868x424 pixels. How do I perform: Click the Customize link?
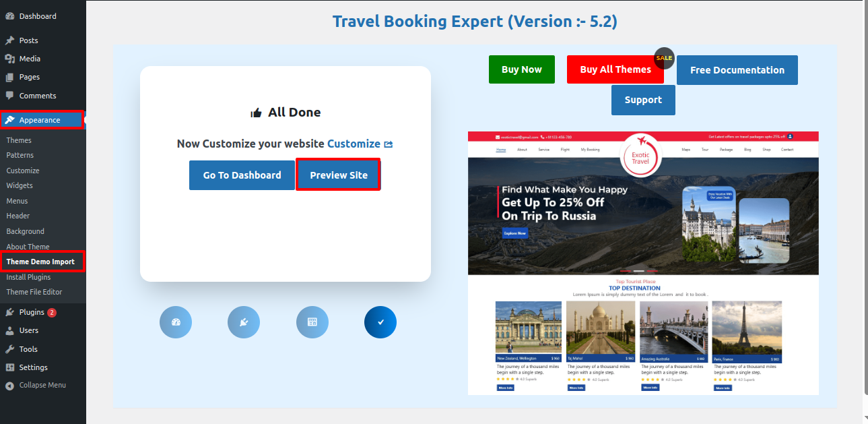354,144
